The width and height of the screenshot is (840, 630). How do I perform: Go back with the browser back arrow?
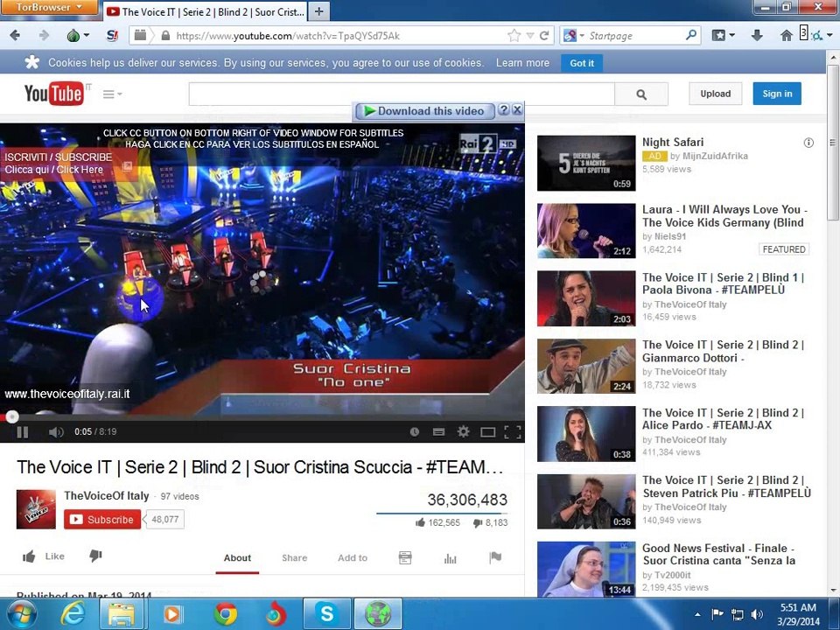tap(15, 36)
